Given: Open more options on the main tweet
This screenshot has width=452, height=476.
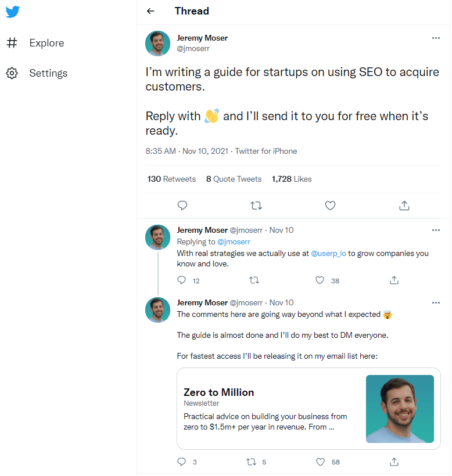Looking at the screenshot, I should (x=436, y=38).
